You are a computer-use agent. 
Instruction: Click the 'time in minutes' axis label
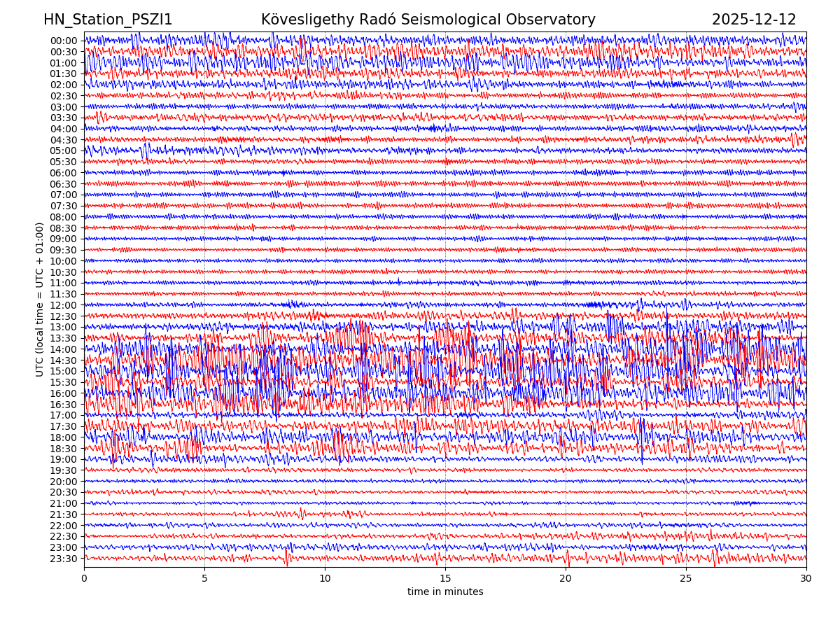click(x=445, y=592)
